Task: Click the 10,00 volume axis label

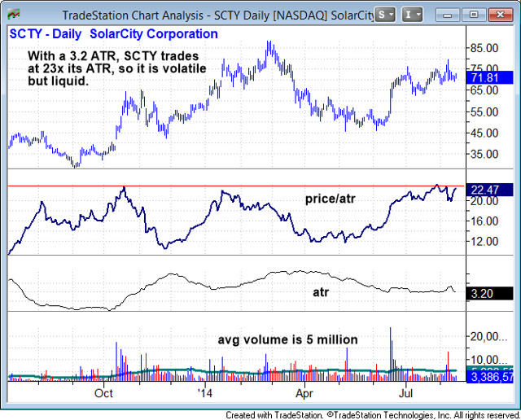Action: pos(488,360)
